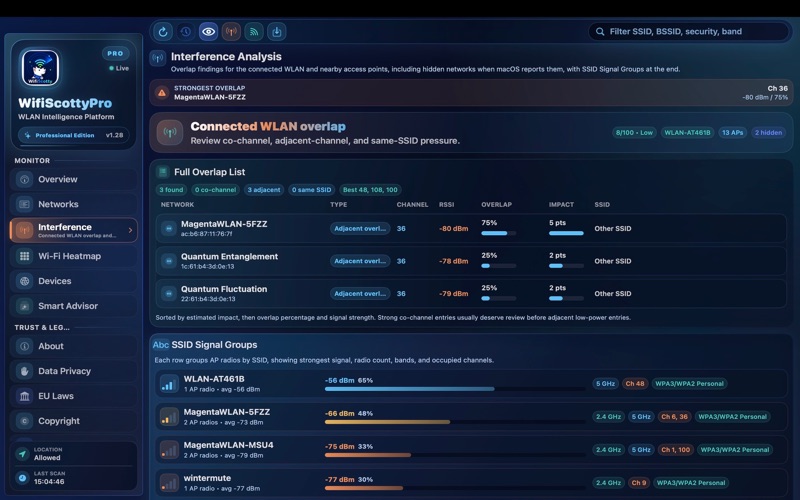Click the 13 APs badge
800x500 pixels.
coord(733,133)
